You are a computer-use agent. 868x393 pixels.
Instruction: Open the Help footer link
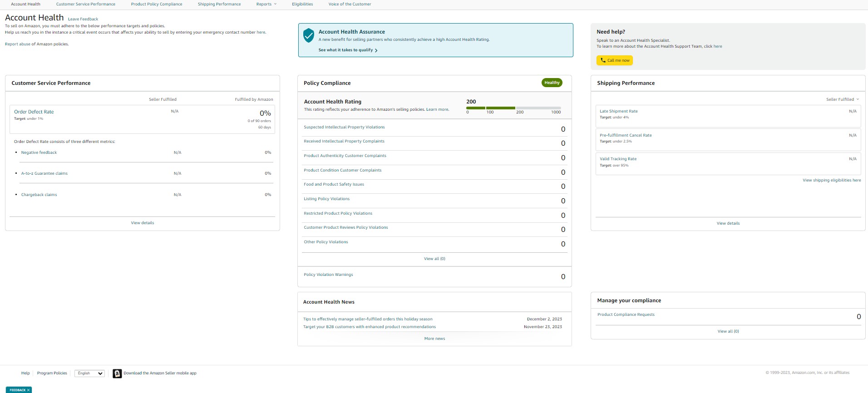pos(25,373)
